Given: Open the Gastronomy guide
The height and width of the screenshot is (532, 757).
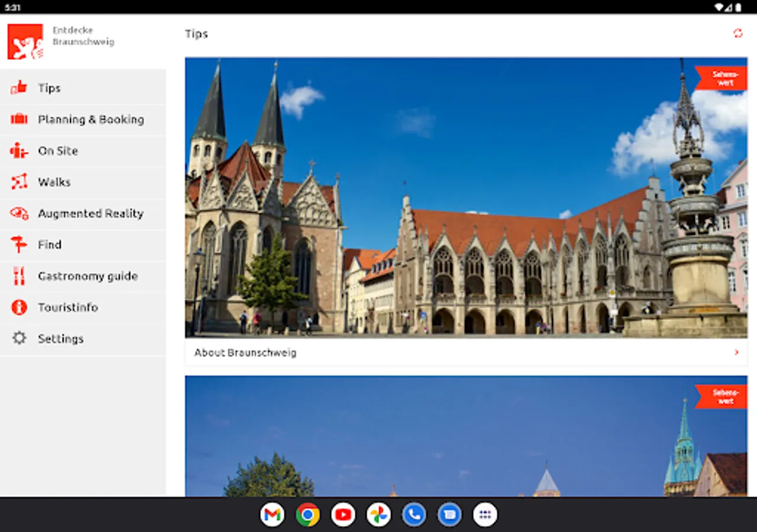Looking at the screenshot, I should click(x=83, y=276).
